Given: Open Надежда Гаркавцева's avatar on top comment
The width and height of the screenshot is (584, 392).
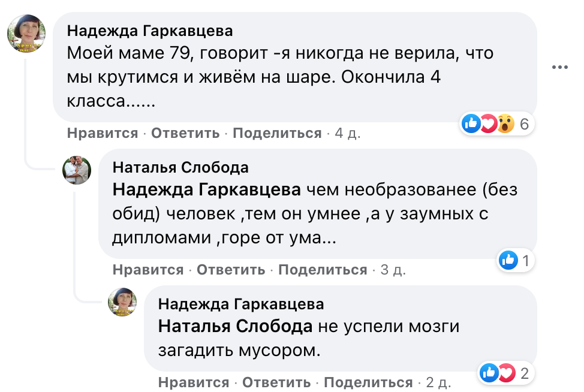Looking at the screenshot, I should 26,34.
